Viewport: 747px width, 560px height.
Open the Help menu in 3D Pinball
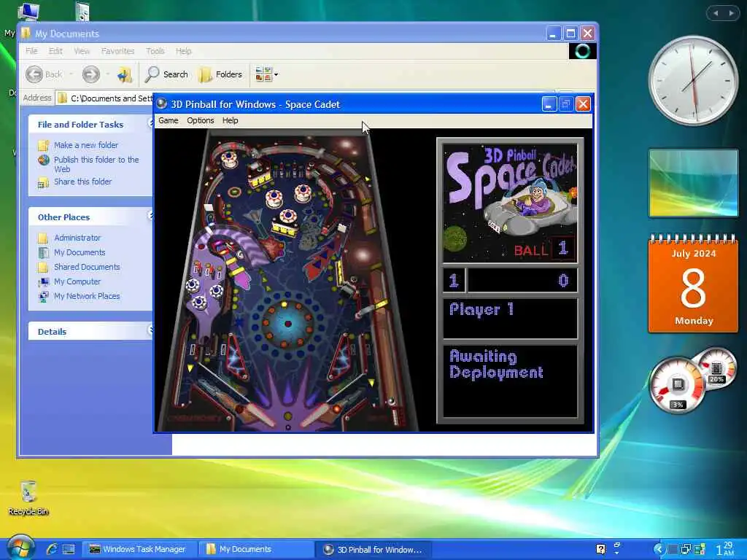click(x=230, y=120)
